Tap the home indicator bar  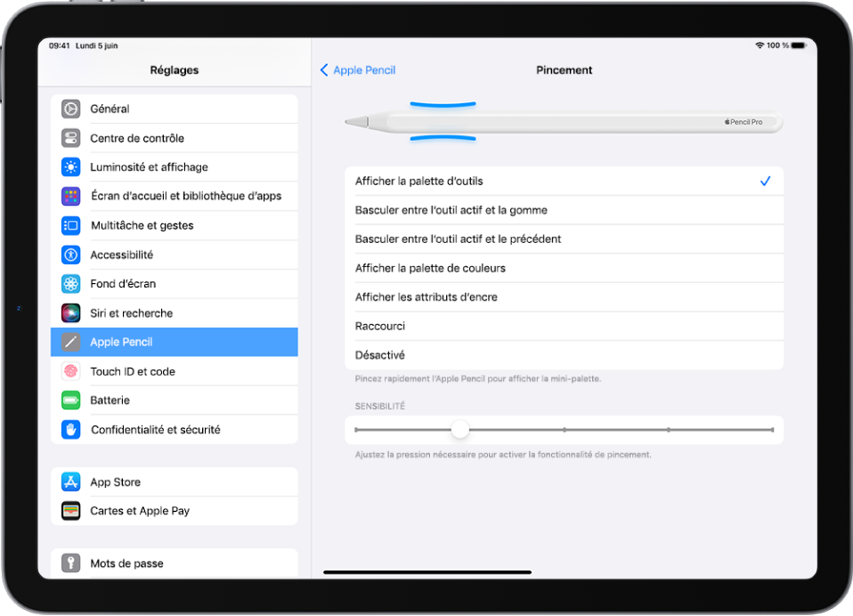427,572
